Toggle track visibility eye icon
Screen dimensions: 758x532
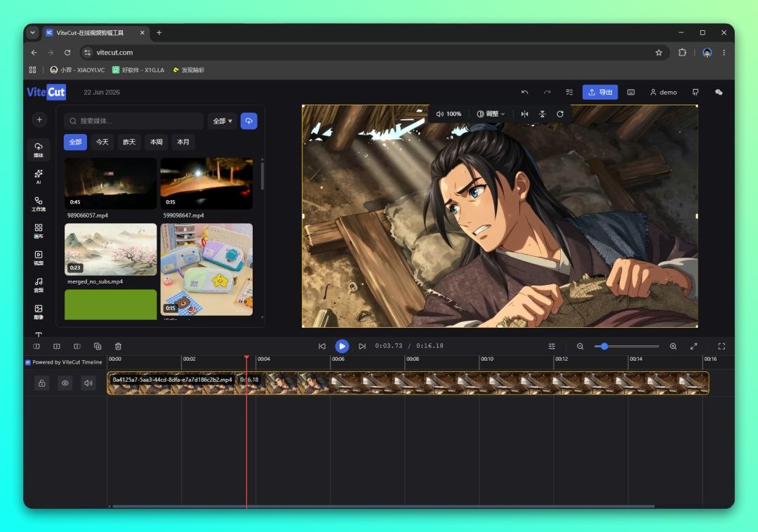click(x=65, y=383)
